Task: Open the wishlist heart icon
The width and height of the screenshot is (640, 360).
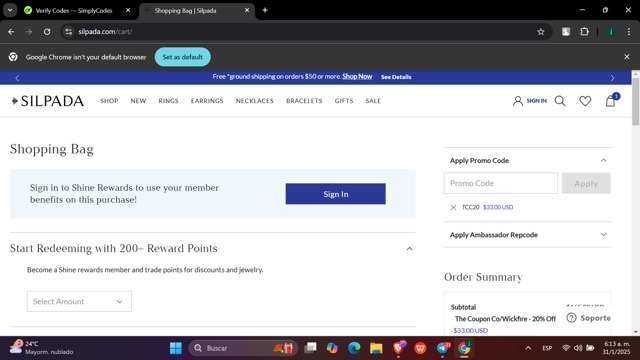Action: (x=585, y=101)
